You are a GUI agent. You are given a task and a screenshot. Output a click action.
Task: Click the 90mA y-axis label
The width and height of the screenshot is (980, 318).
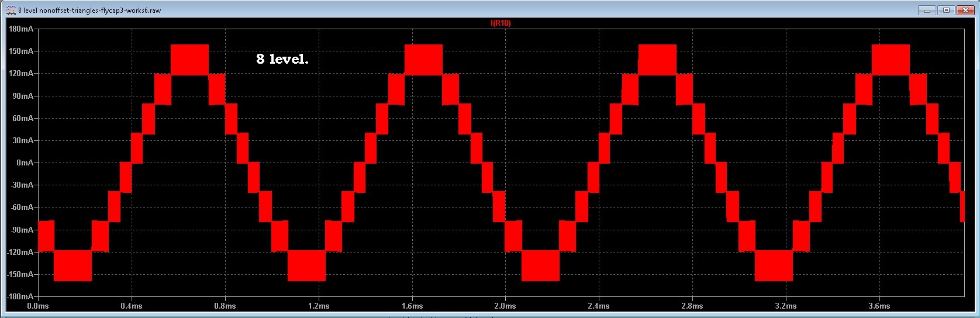click(23, 96)
